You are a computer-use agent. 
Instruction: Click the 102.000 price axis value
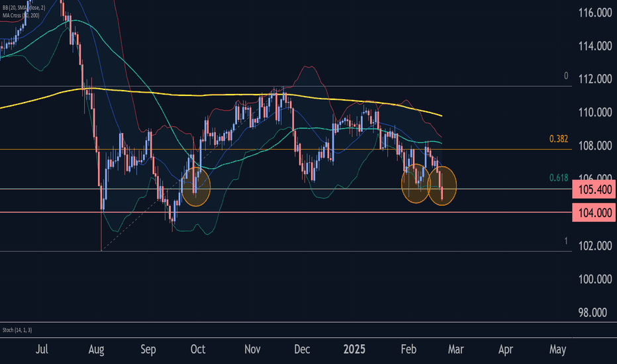click(x=595, y=246)
